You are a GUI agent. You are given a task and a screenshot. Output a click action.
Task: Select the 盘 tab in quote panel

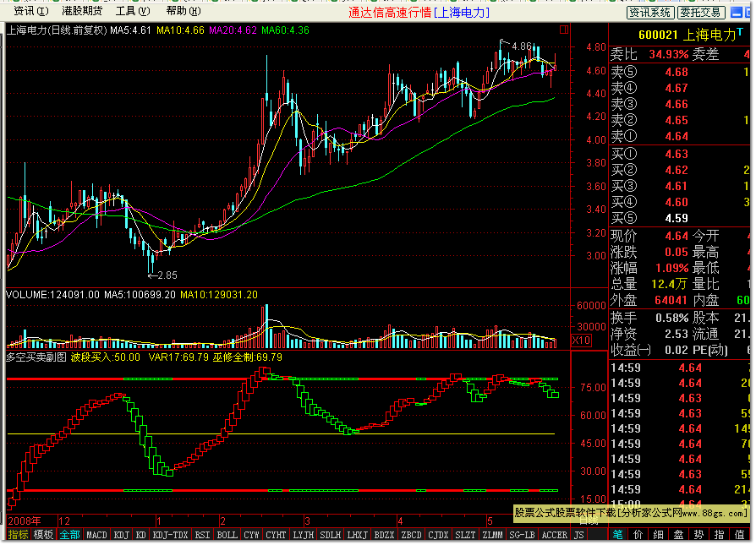678,534
